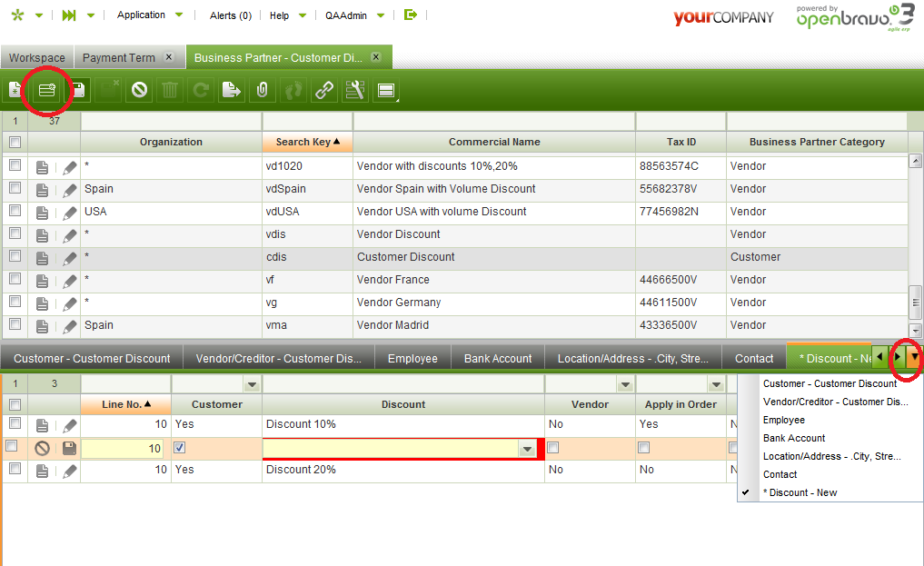Sort by Business Partner Category header
The image size is (924, 566).
pyautogui.click(x=817, y=142)
